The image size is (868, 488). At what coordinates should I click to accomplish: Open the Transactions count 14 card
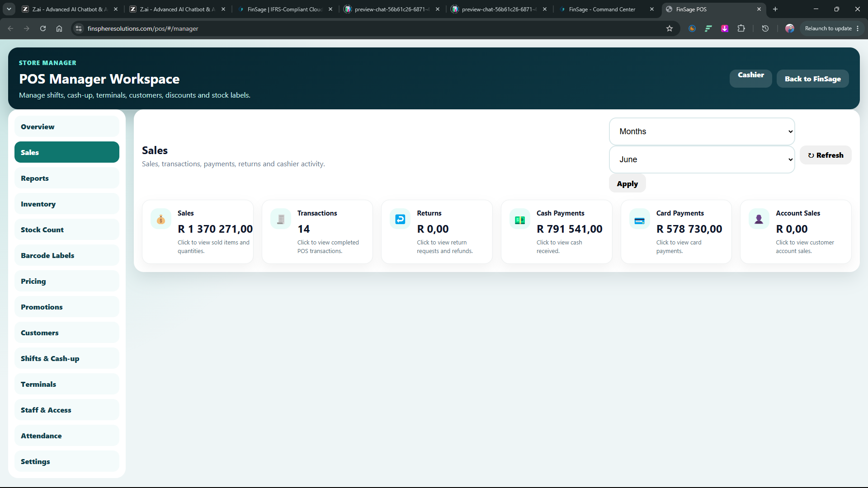click(x=317, y=232)
